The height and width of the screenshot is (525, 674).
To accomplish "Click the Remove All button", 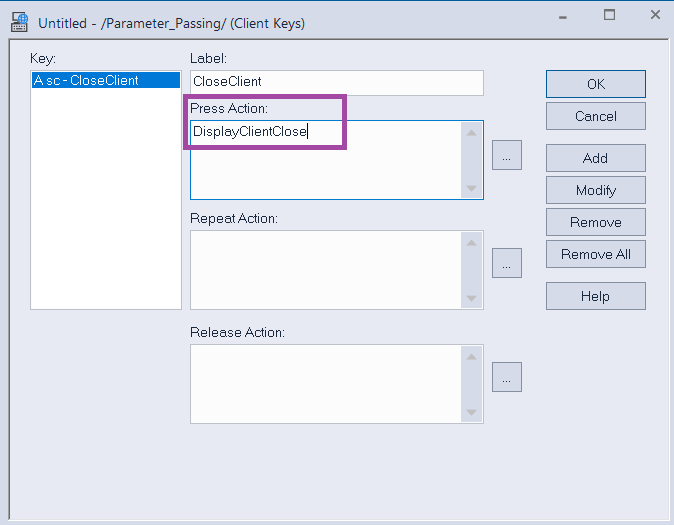I will (596, 254).
